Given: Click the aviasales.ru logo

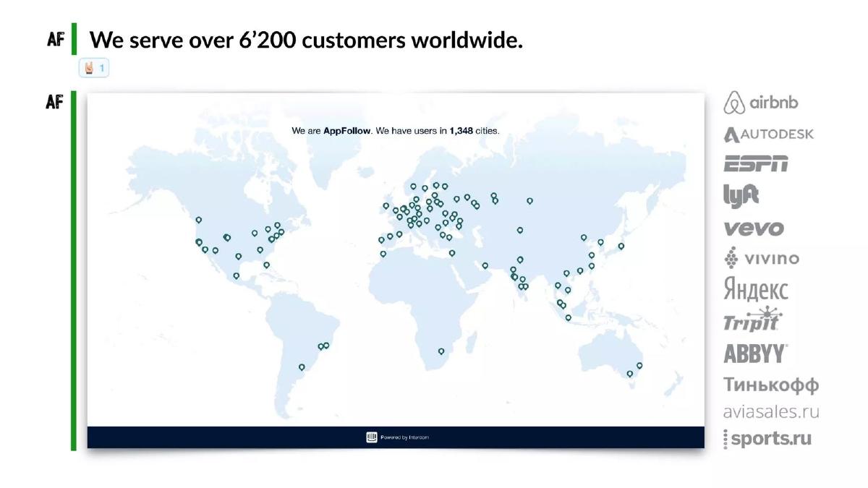Looking at the screenshot, I should (x=771, y=412).
